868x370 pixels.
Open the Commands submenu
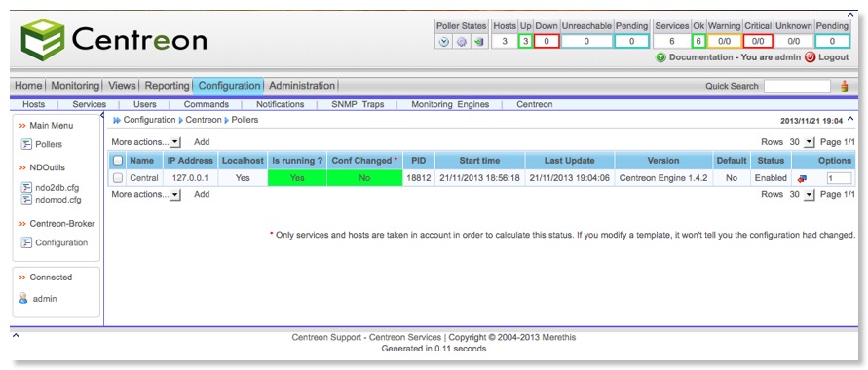pyautogui.click(x=206, y=104)
